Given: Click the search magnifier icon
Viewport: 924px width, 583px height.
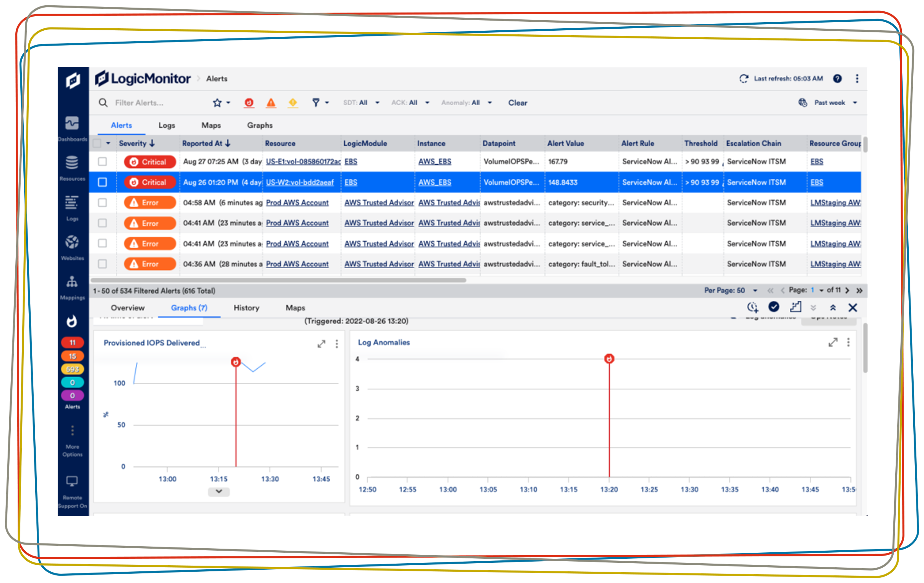Looking at the screenshot, I should coord(103,103).
